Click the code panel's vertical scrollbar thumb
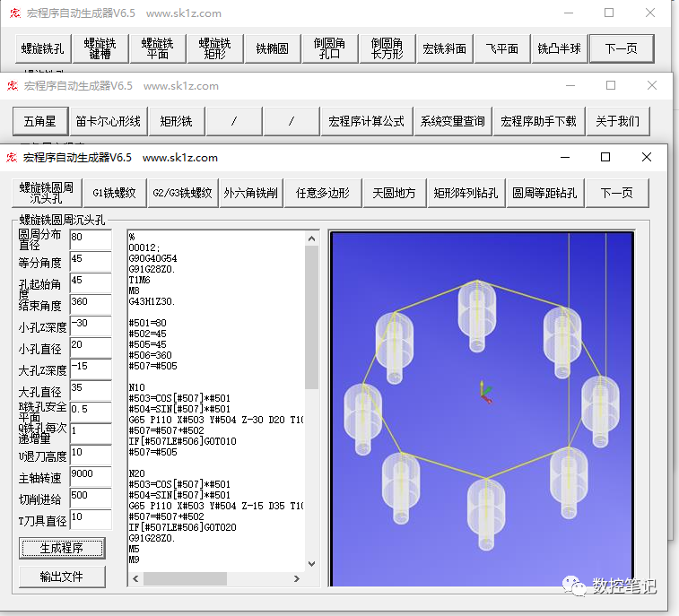 (x=311, y=317)
